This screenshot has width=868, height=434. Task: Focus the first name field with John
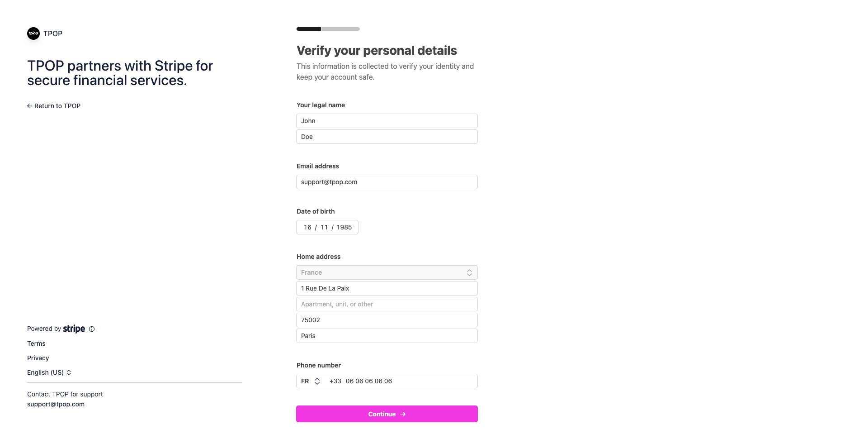click(x=387, y=121)
